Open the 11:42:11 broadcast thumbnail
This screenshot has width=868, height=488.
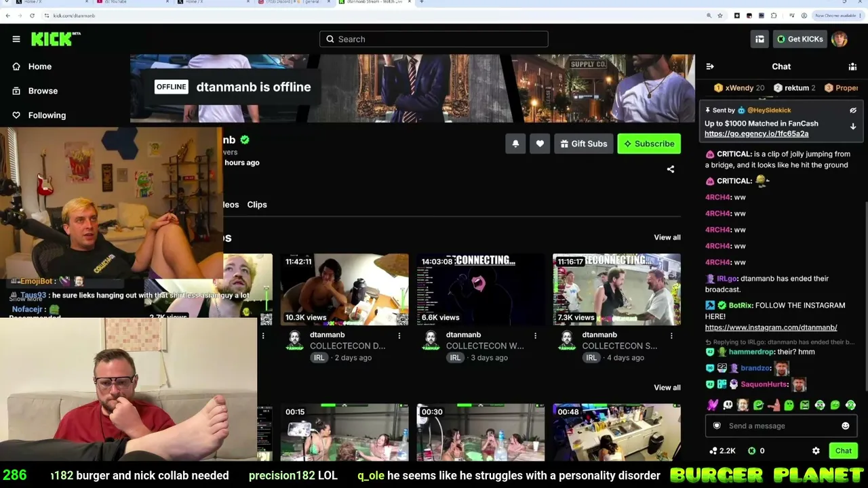pyautogui.click(x=344, y=289)
